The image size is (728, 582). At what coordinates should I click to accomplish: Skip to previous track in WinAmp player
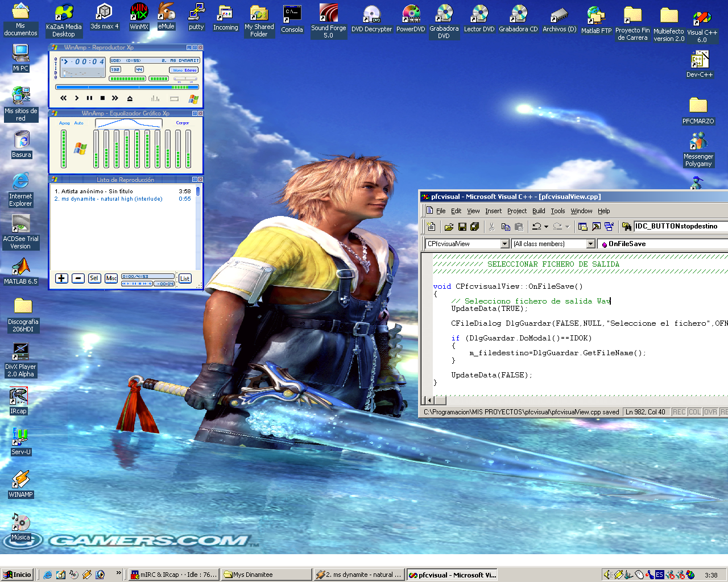[x=64, y=98]
